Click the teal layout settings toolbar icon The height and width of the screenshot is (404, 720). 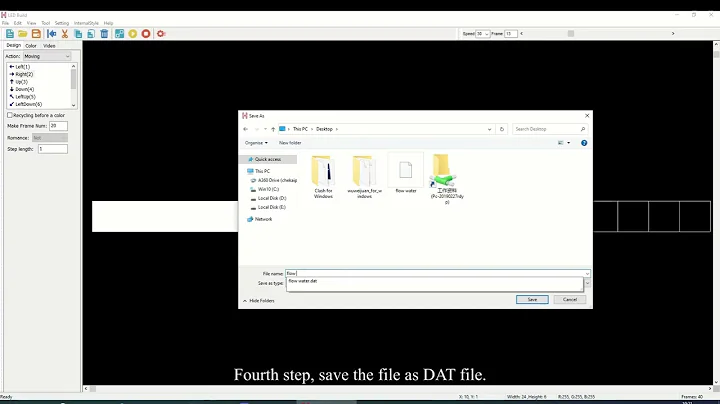coord(119,34)
